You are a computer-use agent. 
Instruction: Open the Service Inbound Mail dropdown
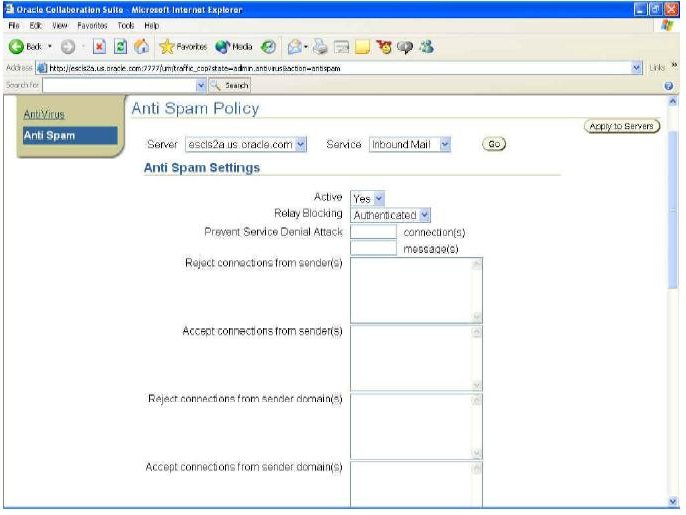point(445,144)
